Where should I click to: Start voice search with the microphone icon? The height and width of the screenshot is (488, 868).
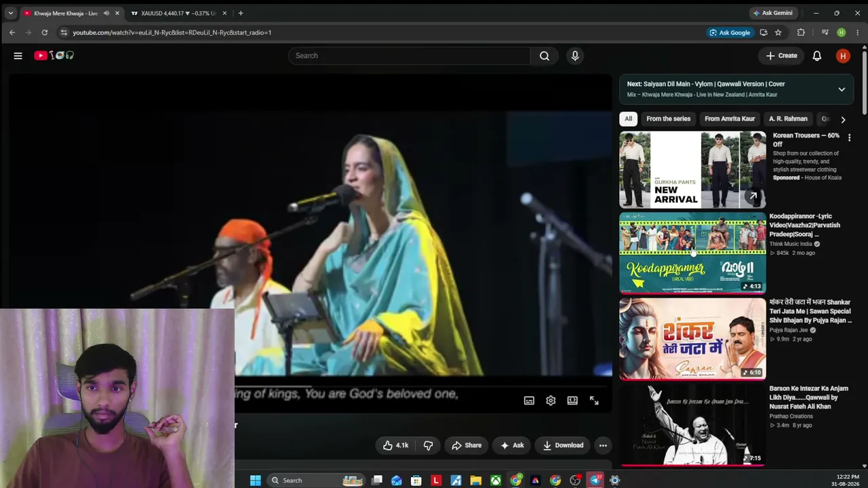click(575, 56)
